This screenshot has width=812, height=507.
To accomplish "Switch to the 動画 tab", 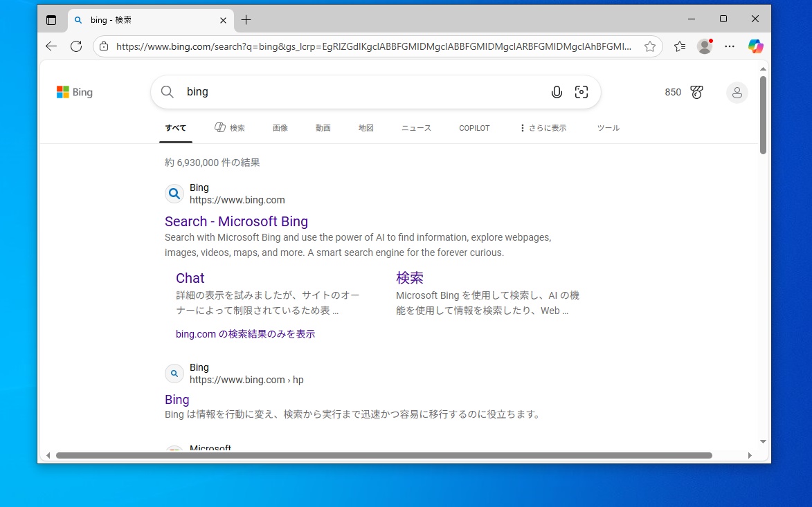I will click(x=323, y=128).
